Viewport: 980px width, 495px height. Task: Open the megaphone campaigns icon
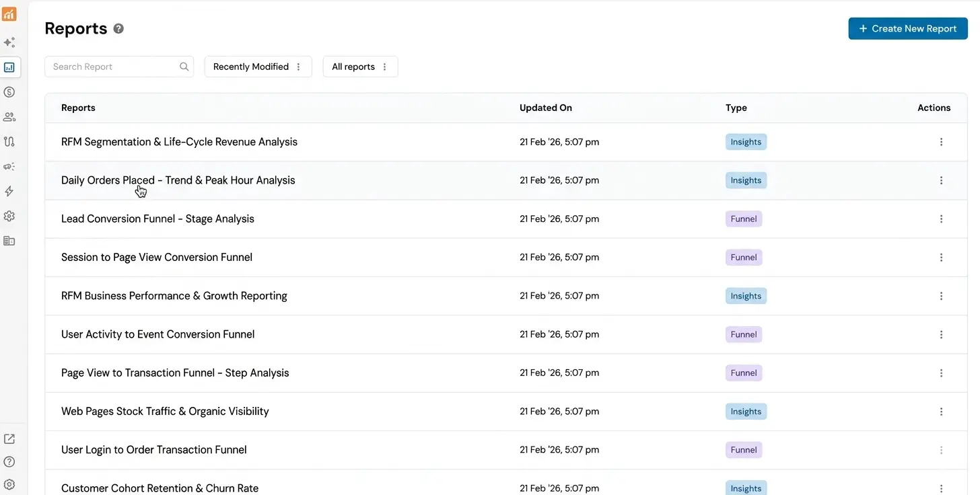pos(9,167)
